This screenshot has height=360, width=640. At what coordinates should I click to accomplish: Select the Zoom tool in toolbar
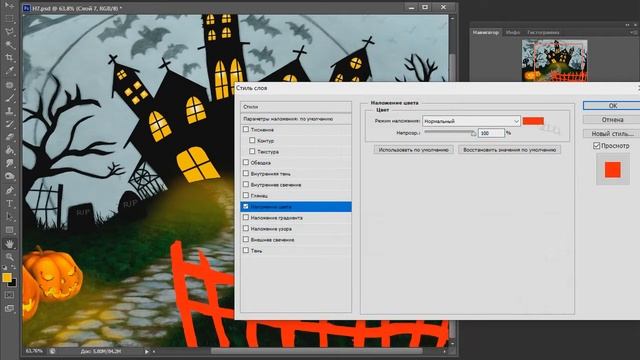[9, 257]
